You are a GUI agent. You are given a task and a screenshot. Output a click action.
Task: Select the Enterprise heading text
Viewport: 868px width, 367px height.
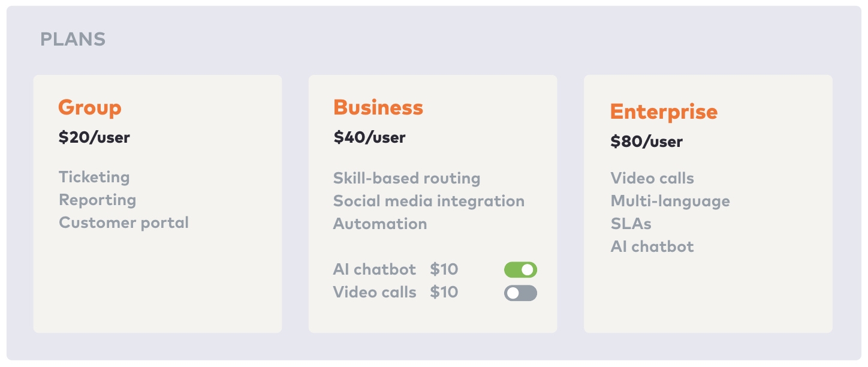664,112
